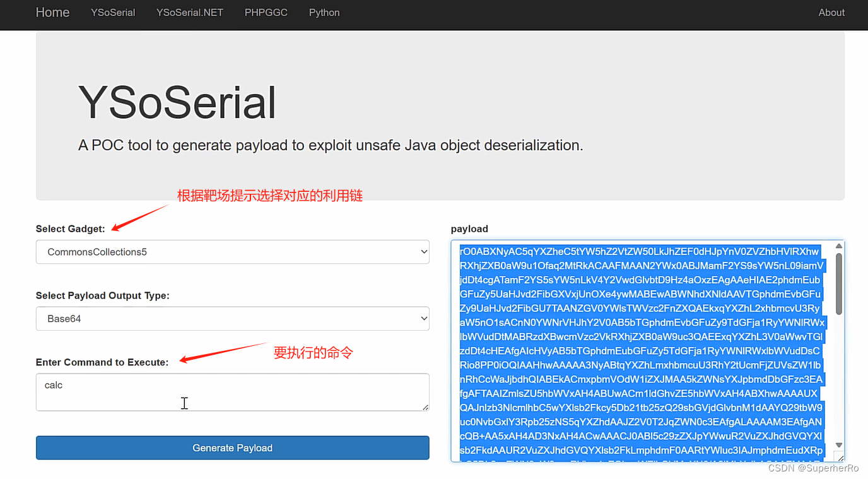The height and width of the screenshot is (479, 868).
Task: Click the 'payload' label above textarea
Action: pyautogui.click(x=469, y=229)
